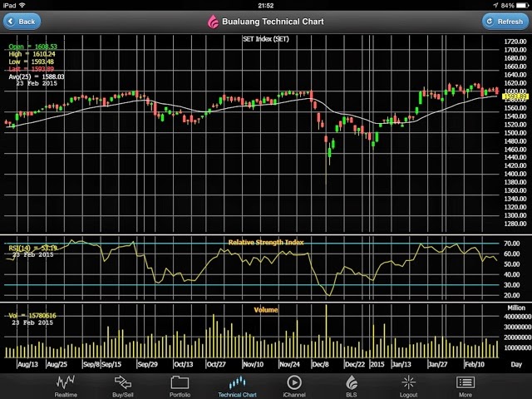Click the 1720.00 price axis label
This screenshot has width=532, height=399.
[515, 42]
